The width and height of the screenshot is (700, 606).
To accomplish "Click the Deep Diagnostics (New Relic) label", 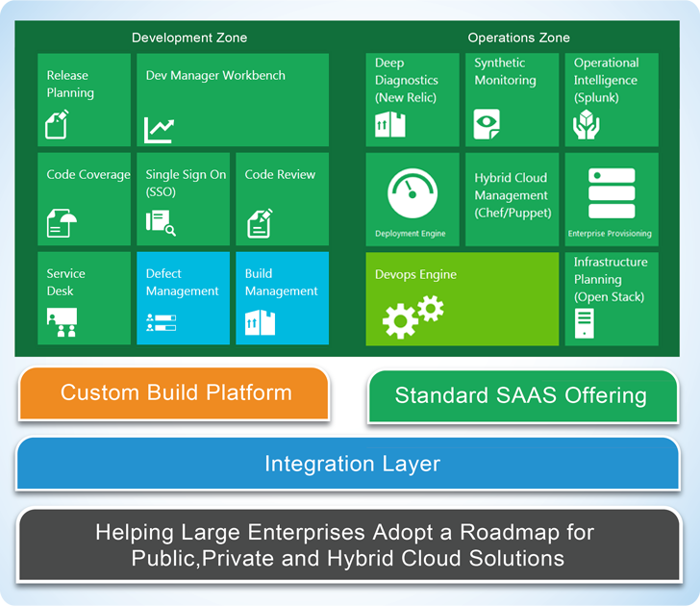I will pos(407,80).
